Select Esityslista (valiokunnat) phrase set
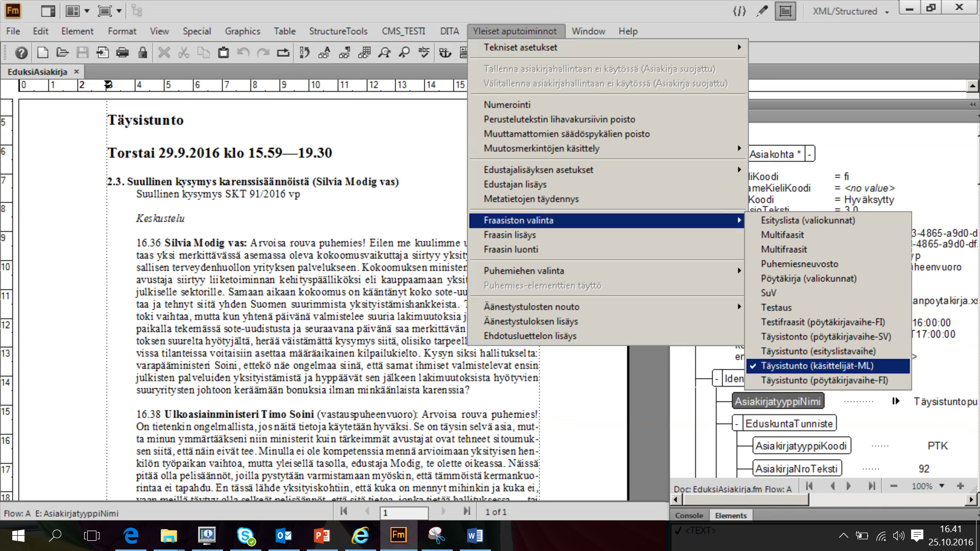Screen dimensions: 980x551 coord(827,220)
